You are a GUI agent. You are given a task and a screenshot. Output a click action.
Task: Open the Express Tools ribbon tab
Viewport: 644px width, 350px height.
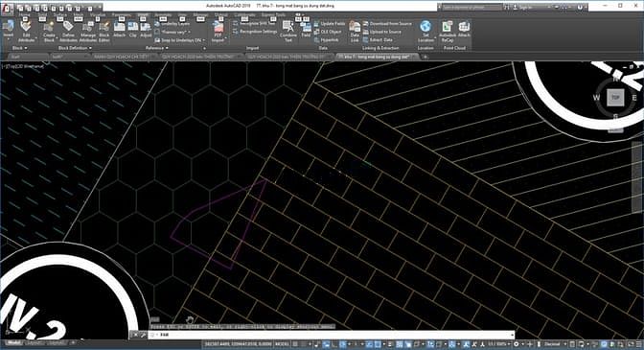[x=273, y=14]
